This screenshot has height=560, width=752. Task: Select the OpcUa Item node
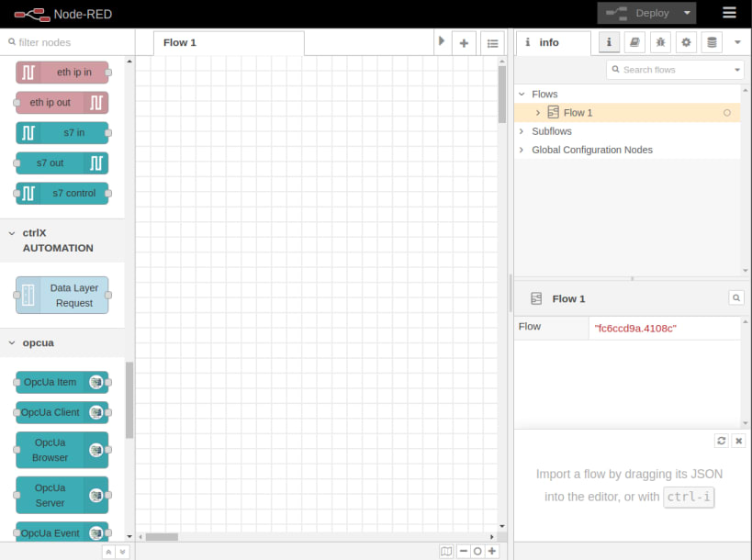coord(62,382)
